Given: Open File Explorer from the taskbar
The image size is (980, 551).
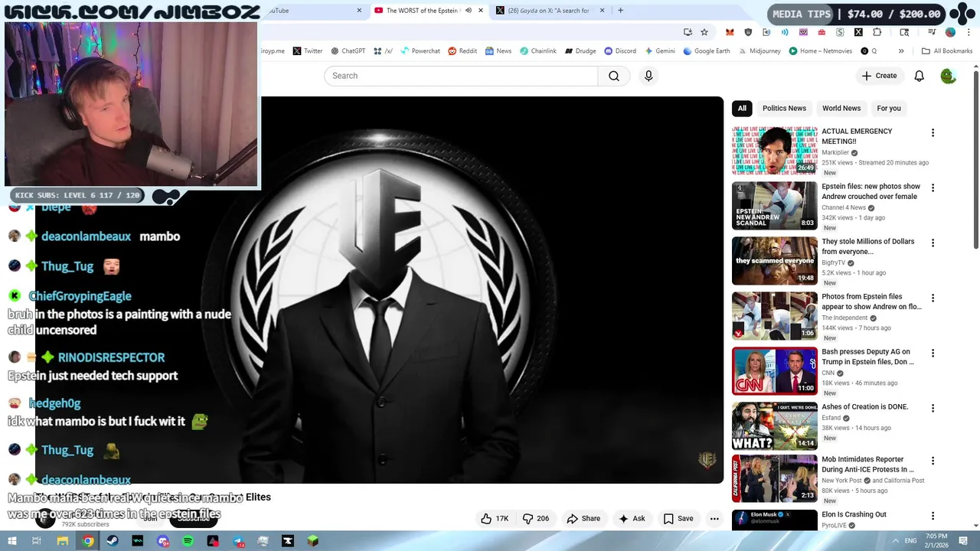Looking at the screenshot, I should [x=63, y=541].
